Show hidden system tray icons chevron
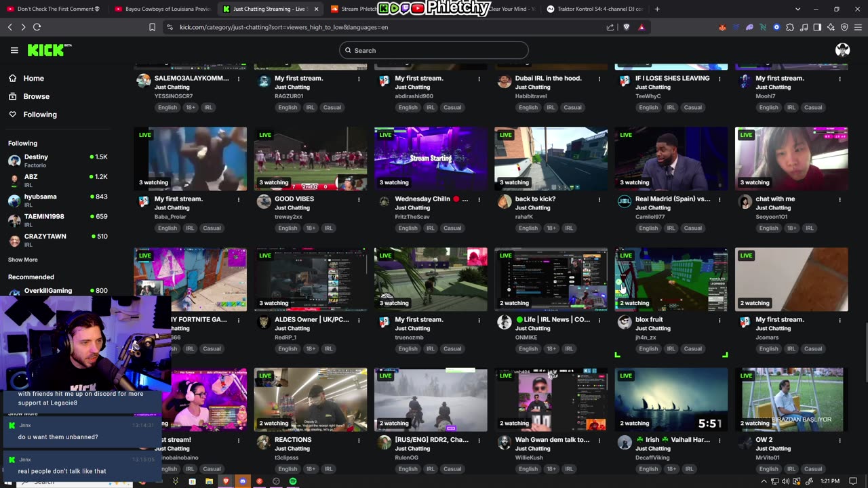Image resolution: width=868 pixels, height=488 pixels. point(764,481)
